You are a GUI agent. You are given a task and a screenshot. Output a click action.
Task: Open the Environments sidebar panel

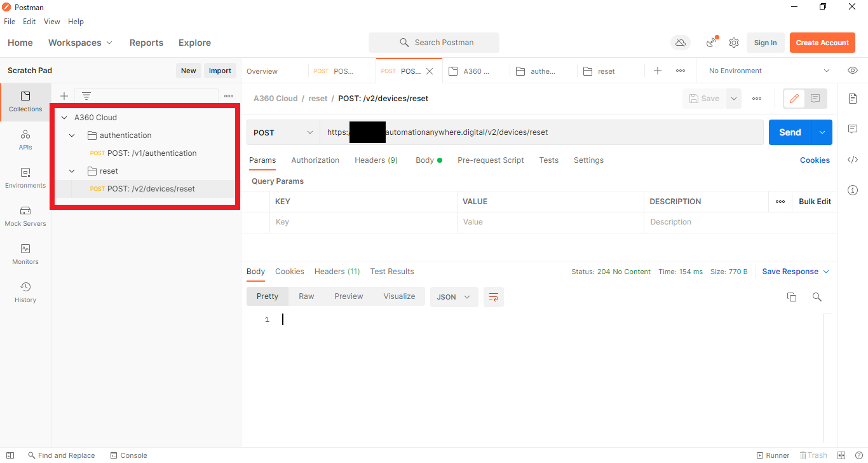click(x=25, y=178)
